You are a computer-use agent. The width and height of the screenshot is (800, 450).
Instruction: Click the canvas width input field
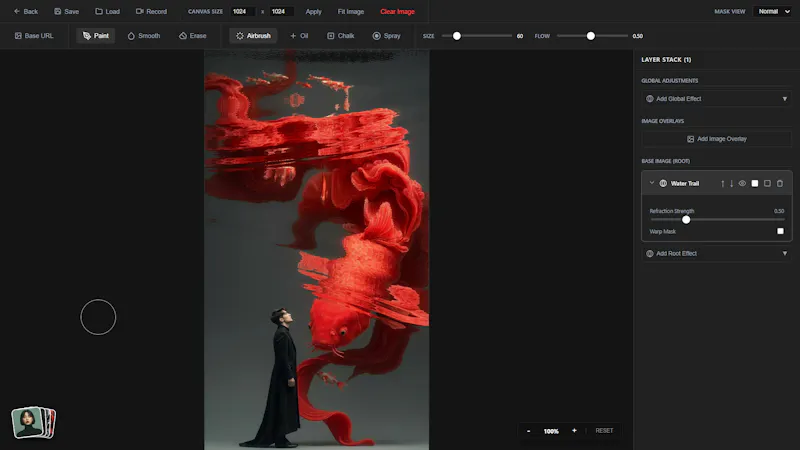(243, 11)
